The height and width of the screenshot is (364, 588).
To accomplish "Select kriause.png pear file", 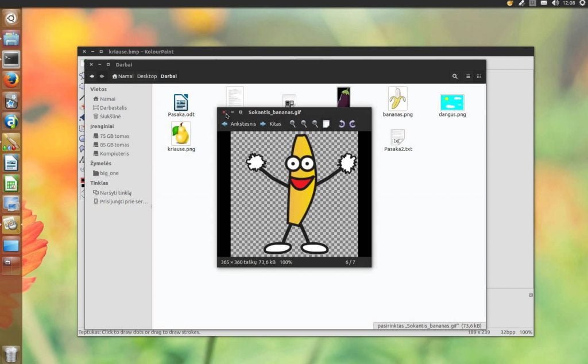I will tap(181, 137).
